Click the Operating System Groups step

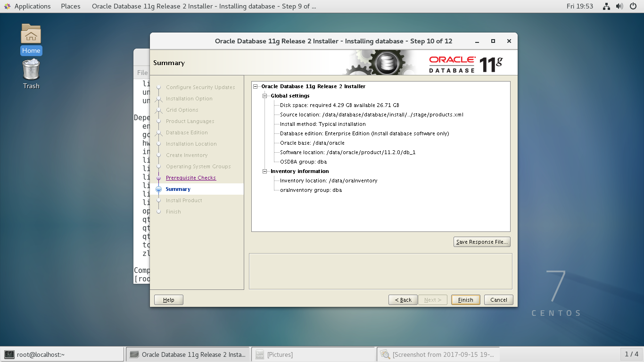coord(198,166)
